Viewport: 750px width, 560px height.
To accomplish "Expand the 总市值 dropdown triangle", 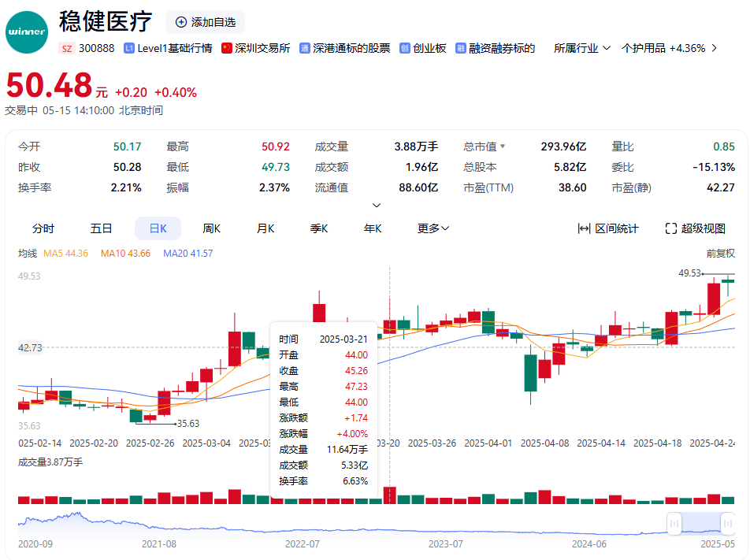I will 503,146.
